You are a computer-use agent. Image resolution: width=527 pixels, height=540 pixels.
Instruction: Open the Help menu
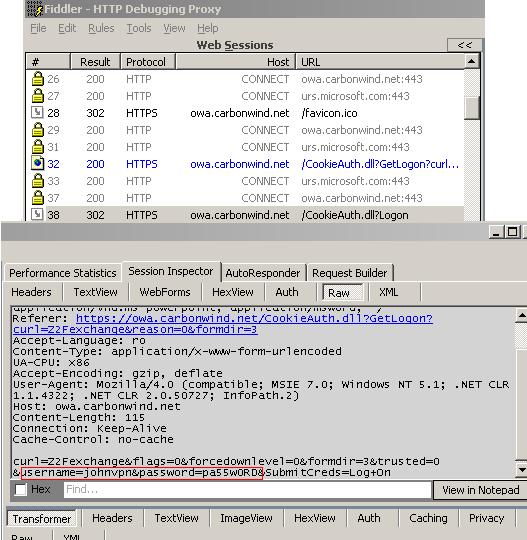coord(207,28)
